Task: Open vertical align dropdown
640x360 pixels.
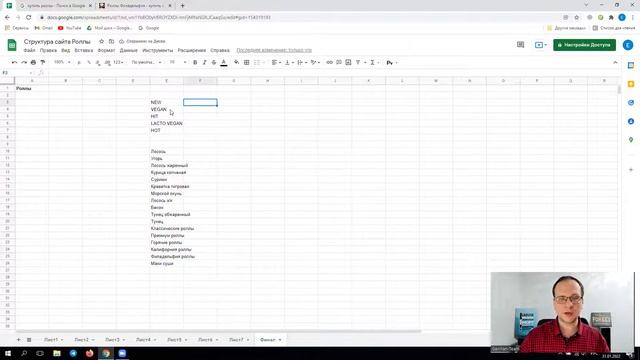Action: coord(289,62)
